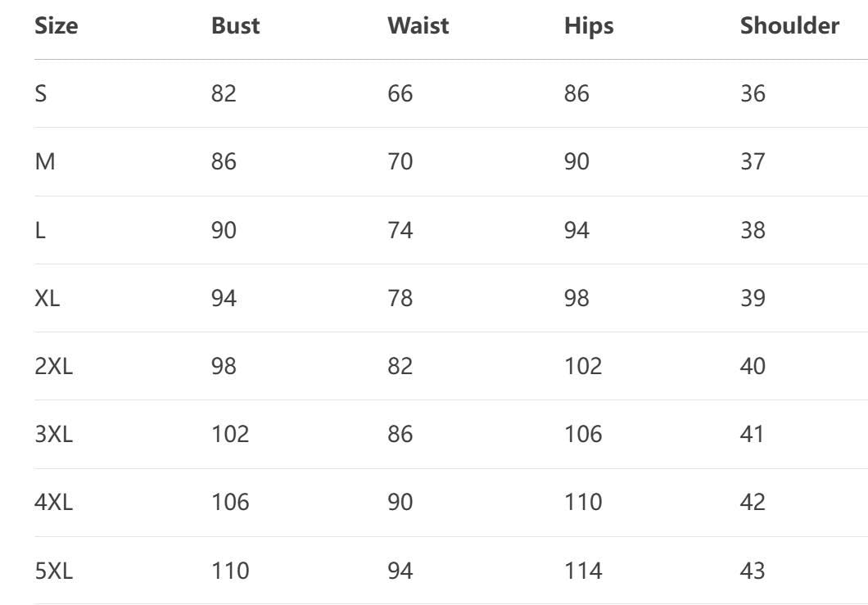This screenshot has height=605, width=868.
Task: Click the hips value for size 2XL
Action: click(582, 366)
